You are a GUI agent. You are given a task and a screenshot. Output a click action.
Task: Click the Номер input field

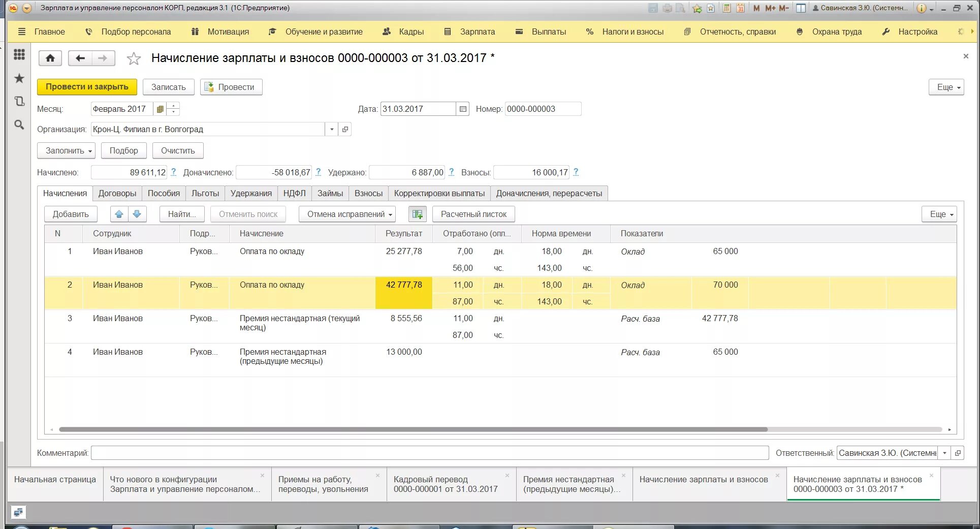click(x=543, y=109)
